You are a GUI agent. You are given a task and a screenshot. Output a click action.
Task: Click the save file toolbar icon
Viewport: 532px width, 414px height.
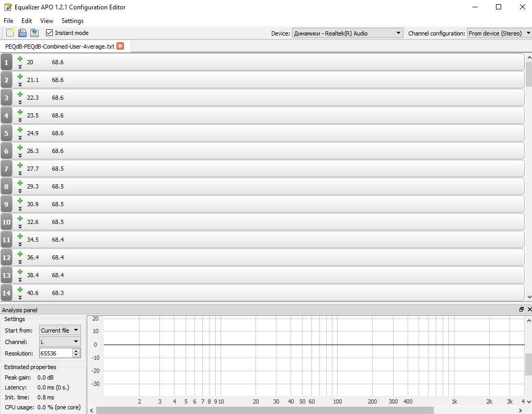22,33
